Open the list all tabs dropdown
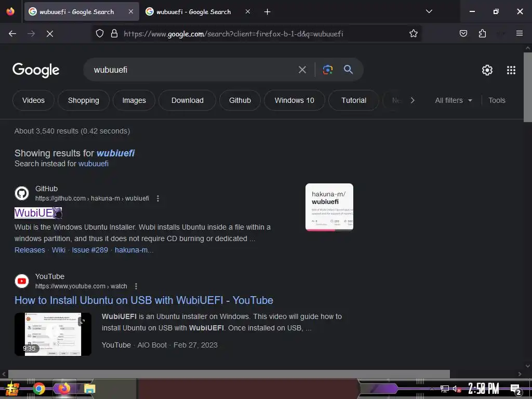This screenshot has width=532, height=399. [x=429, y=11]
